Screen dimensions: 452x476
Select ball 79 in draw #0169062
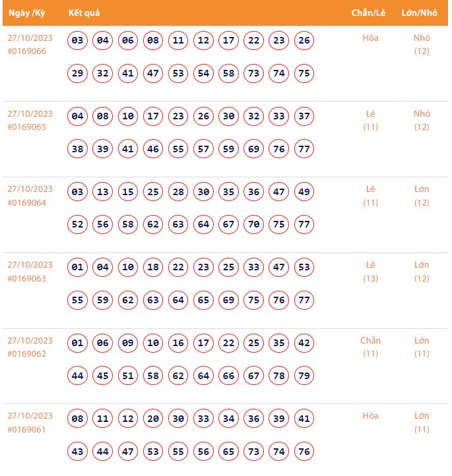(304, 376)
